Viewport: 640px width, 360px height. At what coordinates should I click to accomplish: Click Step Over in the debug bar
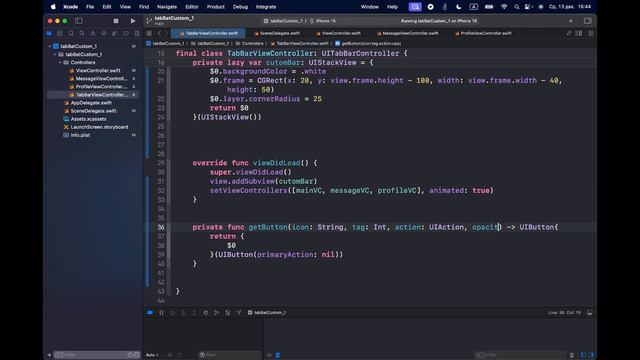[172, 313]
